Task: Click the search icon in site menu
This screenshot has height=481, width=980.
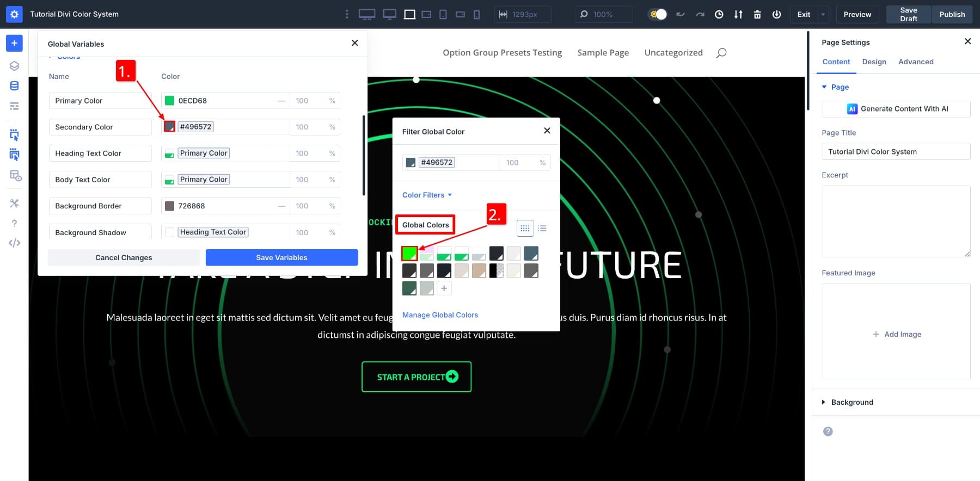Action: [721, 53]
